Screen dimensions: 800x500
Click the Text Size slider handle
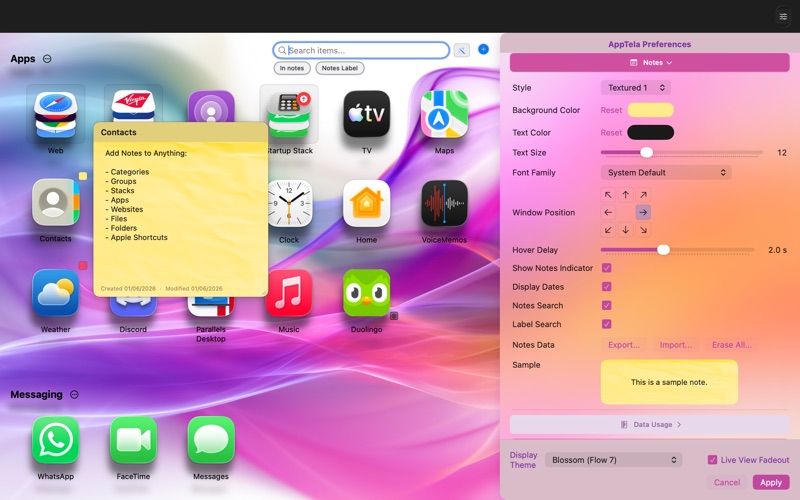646,152
